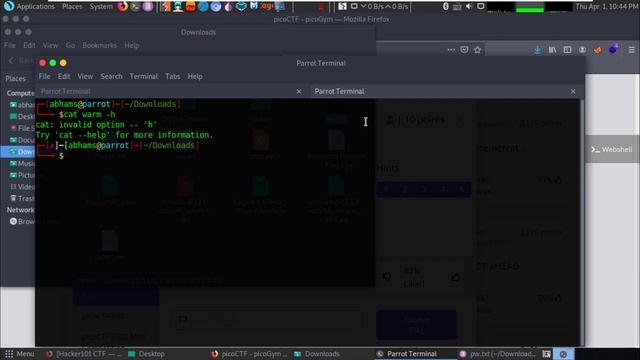Select Browse Network in the file manager sidebar
640x360 pixels.
[x=22, y=221]
